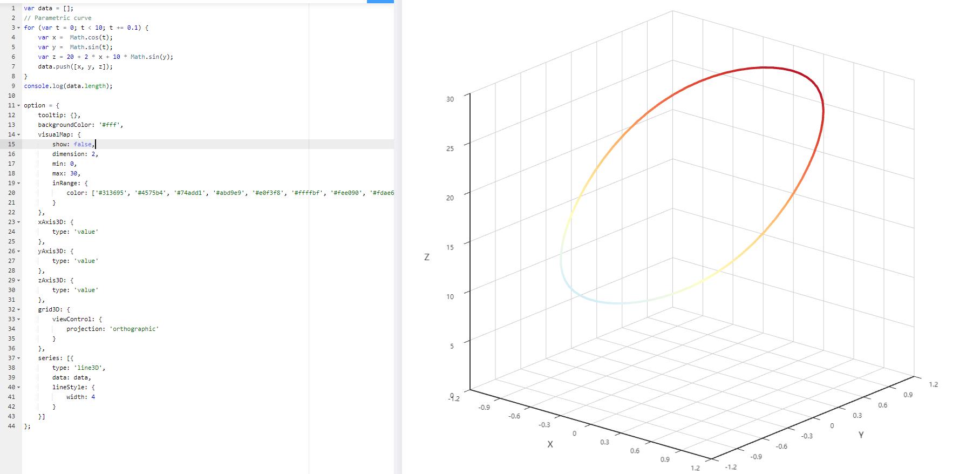Click the '#4575b4' color string

click(x=151, y=193)
